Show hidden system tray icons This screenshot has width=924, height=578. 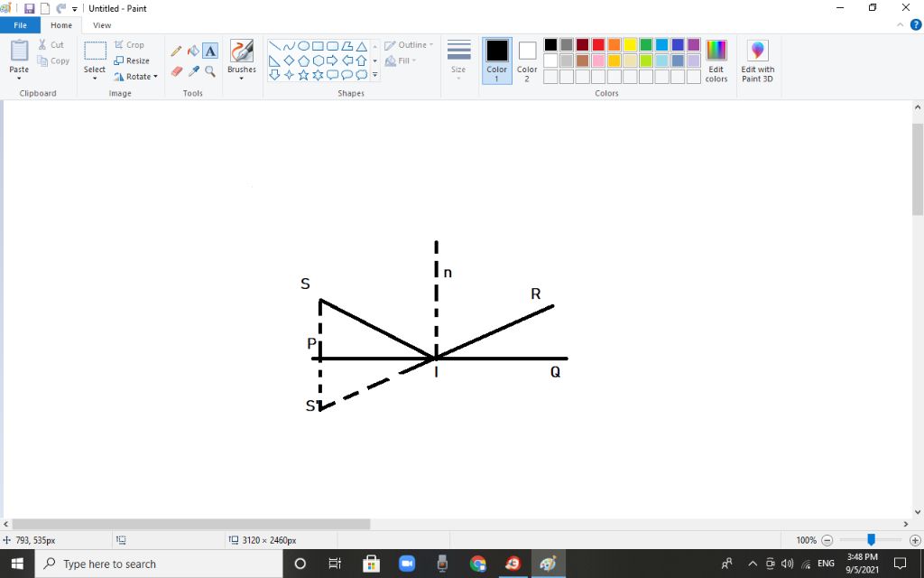point(752,564)
